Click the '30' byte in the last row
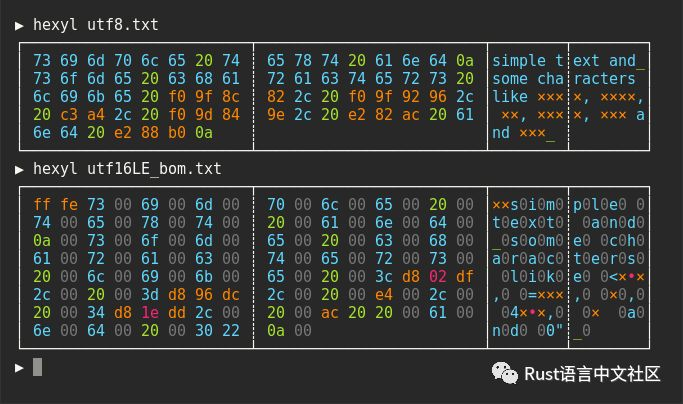The height and width of the screenshot is (404, 683). pos(203,330)
